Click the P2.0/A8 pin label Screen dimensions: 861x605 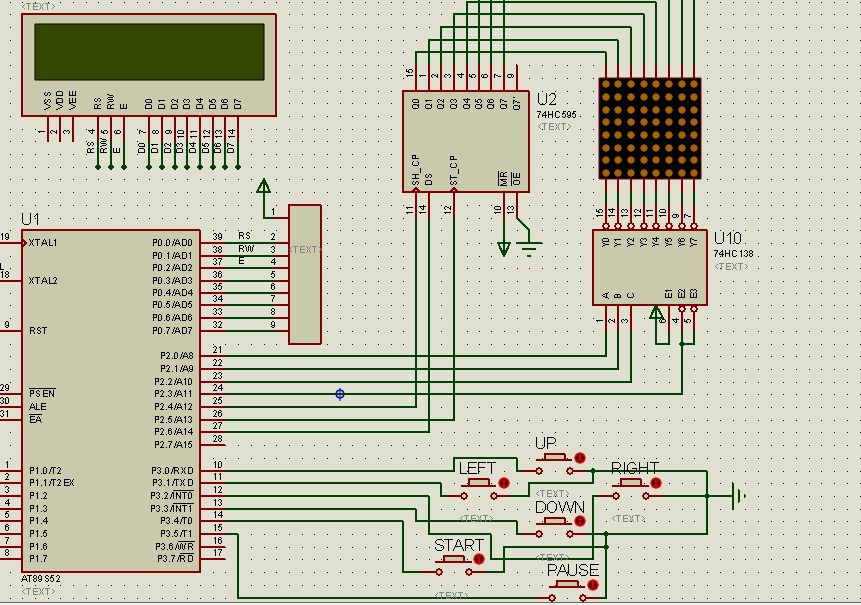[177, 356]
